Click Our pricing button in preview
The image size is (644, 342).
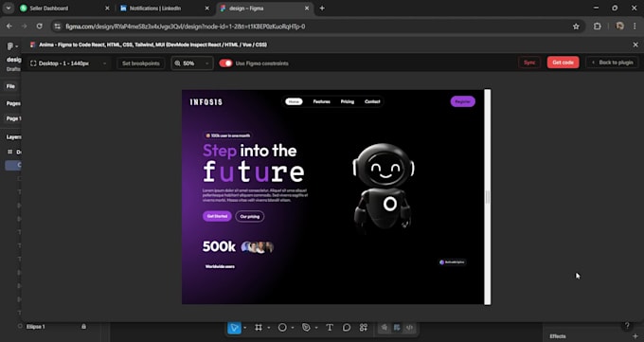tap(250, 216)
